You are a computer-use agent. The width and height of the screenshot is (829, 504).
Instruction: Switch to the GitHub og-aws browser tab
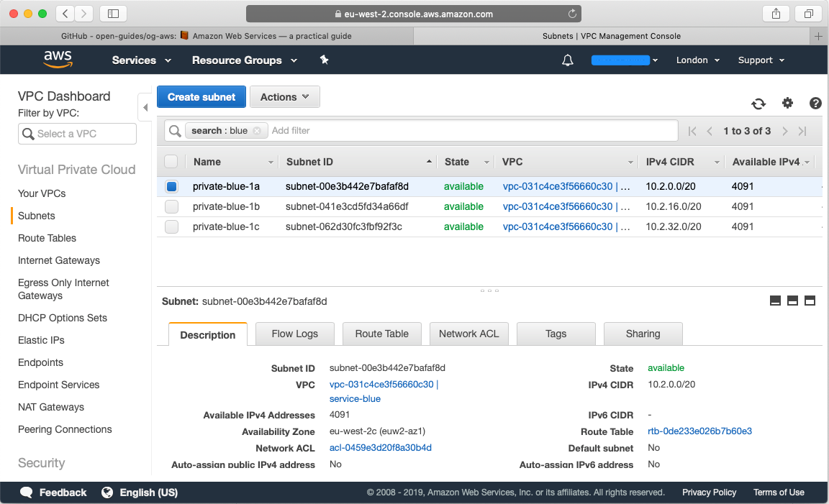pos(207,36)
